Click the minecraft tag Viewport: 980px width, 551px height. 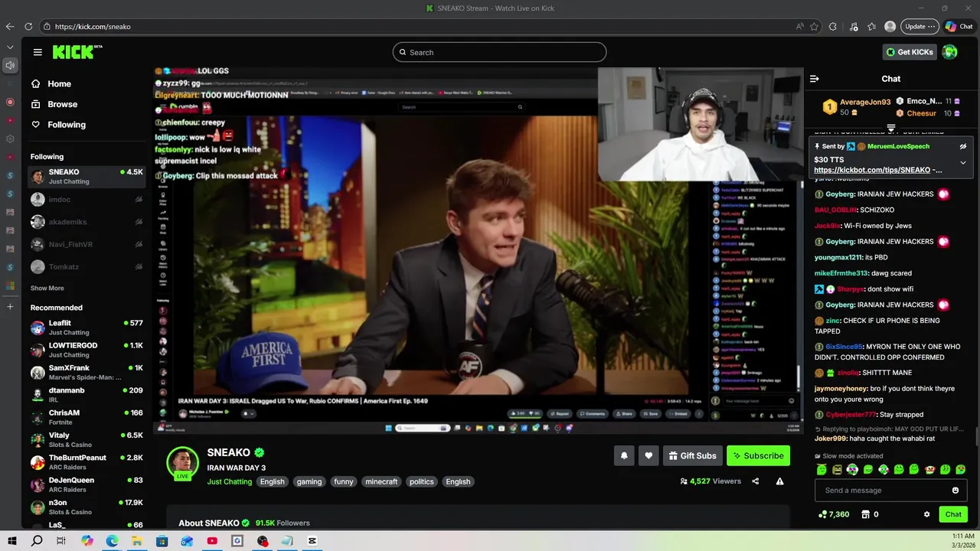point(381,481)
